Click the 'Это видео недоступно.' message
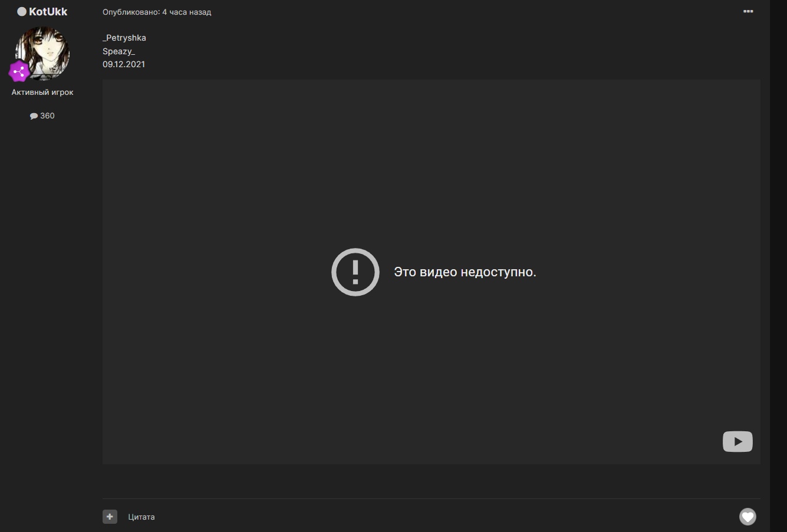The height and width of the screenshot is (532, 787). pos(465,272)
